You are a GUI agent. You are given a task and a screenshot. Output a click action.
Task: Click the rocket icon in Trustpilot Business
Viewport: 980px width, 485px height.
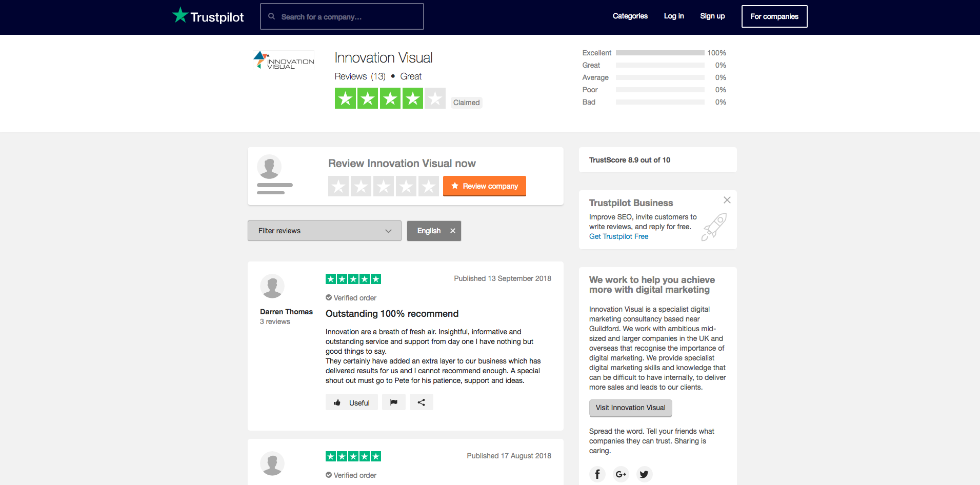click(714, 227)
